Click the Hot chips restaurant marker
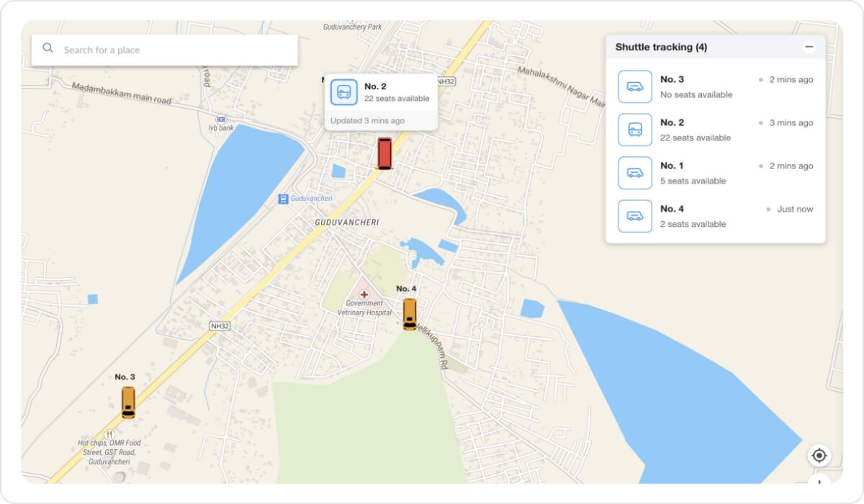864x504 pixels. [109, 434]
